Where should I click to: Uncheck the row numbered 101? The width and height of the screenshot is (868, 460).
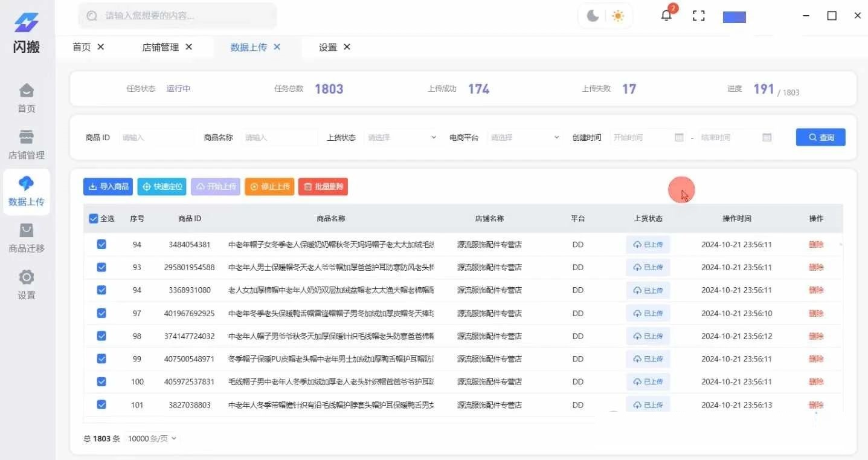pyautogui.click(x=101, y=404)
